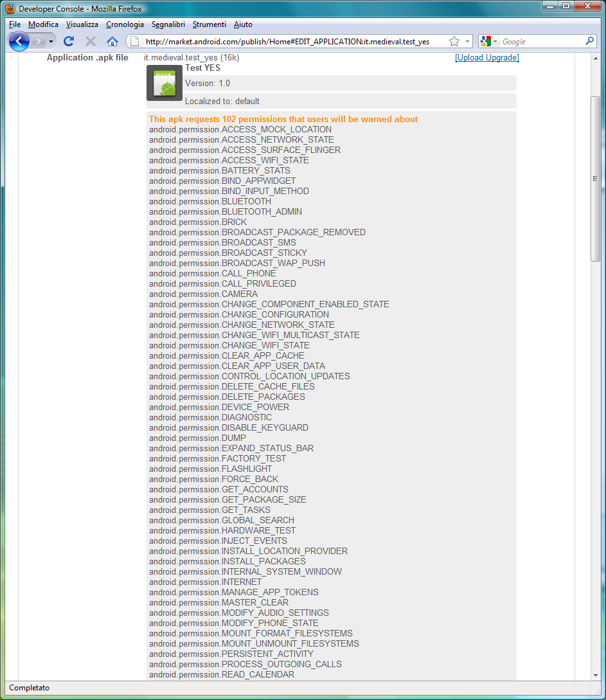Select the GET_ACCOUNTS permission line
This screenshot has width=606, height=700.
point(219,489)
